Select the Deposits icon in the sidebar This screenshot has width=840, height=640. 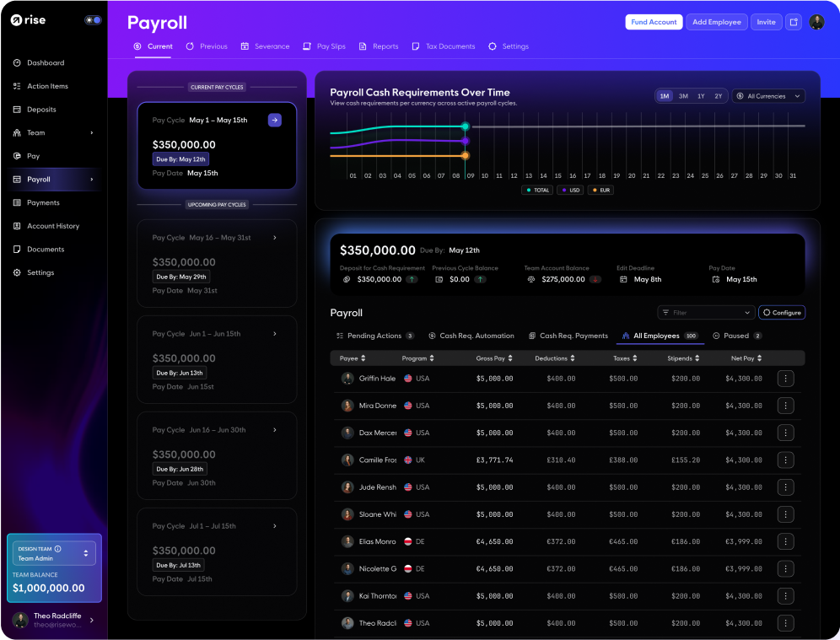[17, 109]
